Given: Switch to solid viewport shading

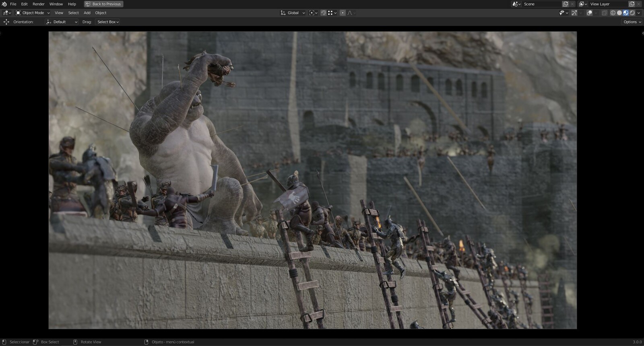Looking at the screenshot, I should [619, 13].
